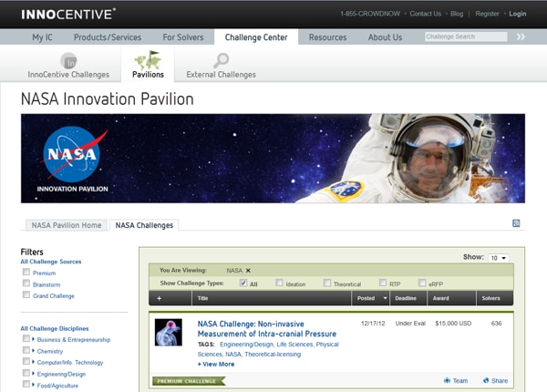Expand View More on the challenge
Viewport: 547px width, 392px height.
click(x=216, y=364)
